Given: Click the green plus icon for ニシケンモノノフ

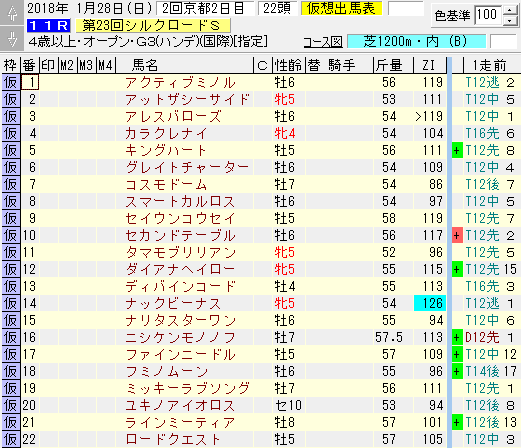Looking at the screenshot, I should click(x=457, y=337).
